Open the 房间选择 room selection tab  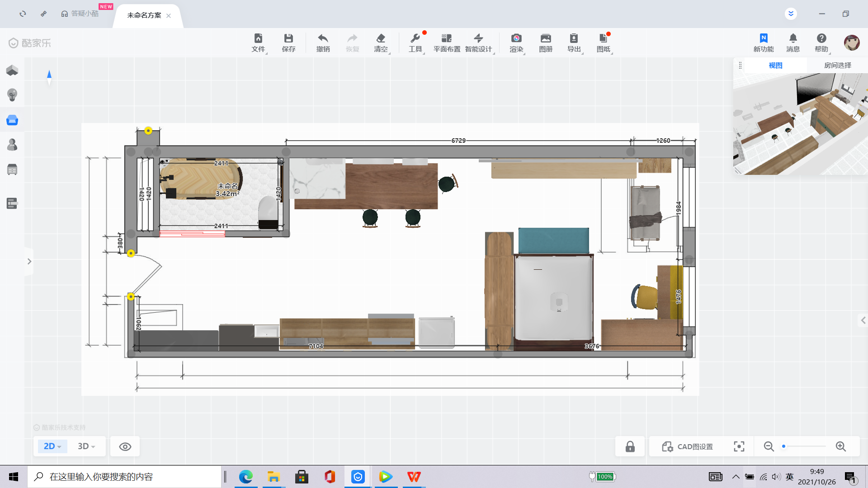coord(837,65)
